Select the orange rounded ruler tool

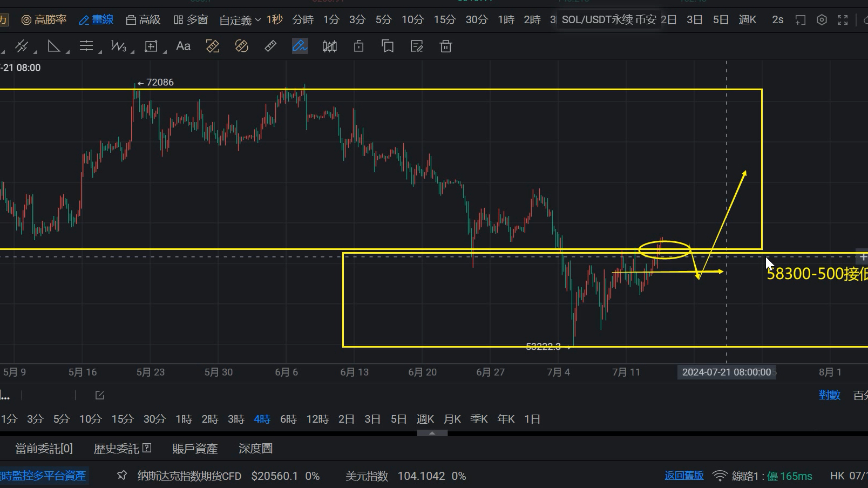(x=242, y=46)
